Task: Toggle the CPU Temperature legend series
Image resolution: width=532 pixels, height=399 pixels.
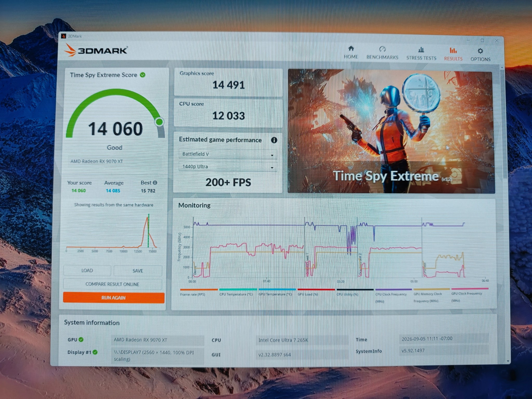Action: (x=238, y=292)
